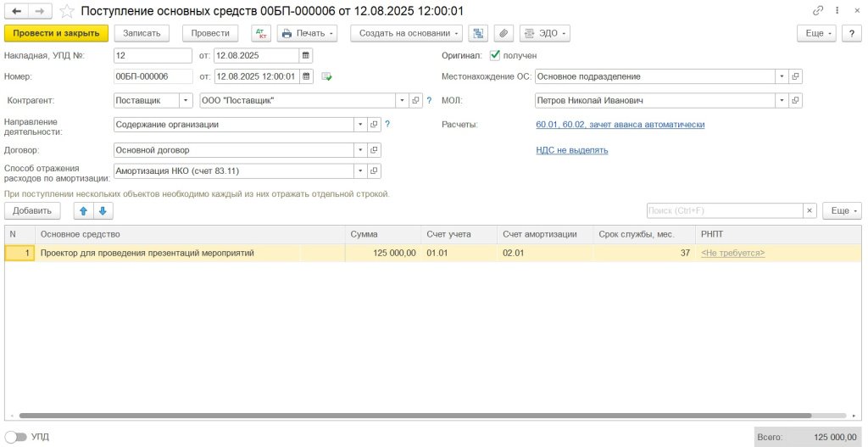Image resolution: width=868 pixels, height=447 pixels.
Task: Open calendar for Накладная date field
Action: click(x=306, y=55)
